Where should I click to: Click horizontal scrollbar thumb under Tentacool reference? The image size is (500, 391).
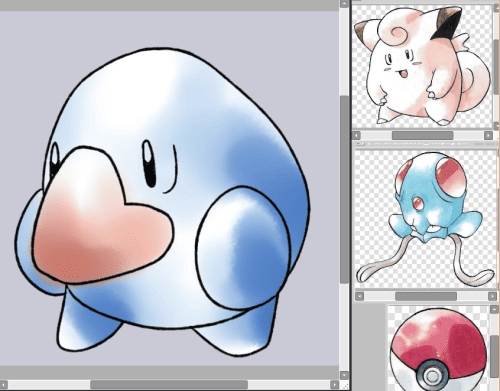(x=426, y=296)
